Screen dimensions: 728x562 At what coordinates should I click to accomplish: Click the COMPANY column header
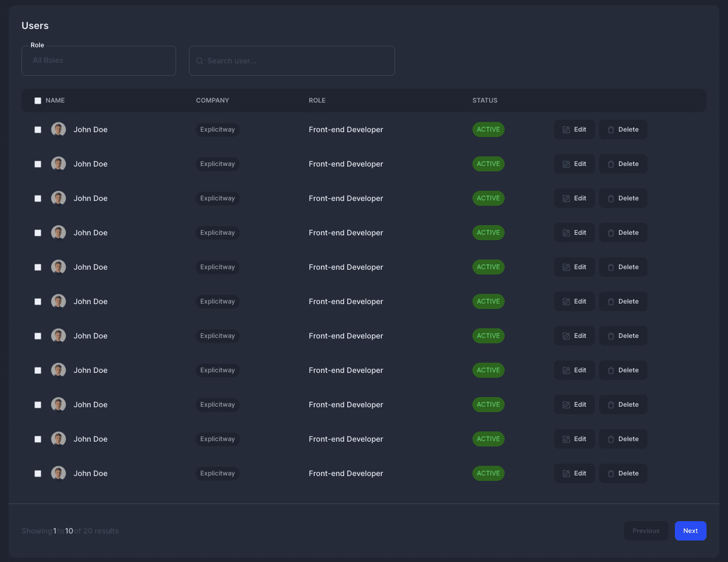[212, 100]
